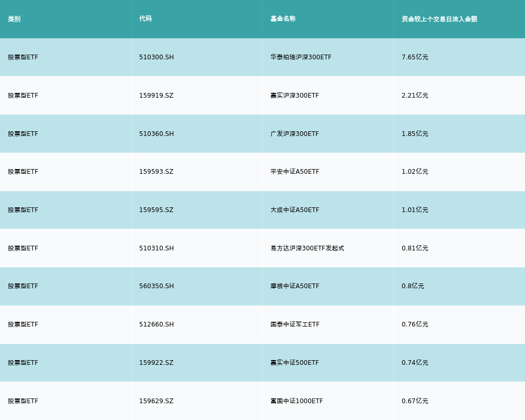The height and width of the screenshot is (420, 525).
Task: Click 股票型ETF in the 510300.SH row
Action: point(23,57)
